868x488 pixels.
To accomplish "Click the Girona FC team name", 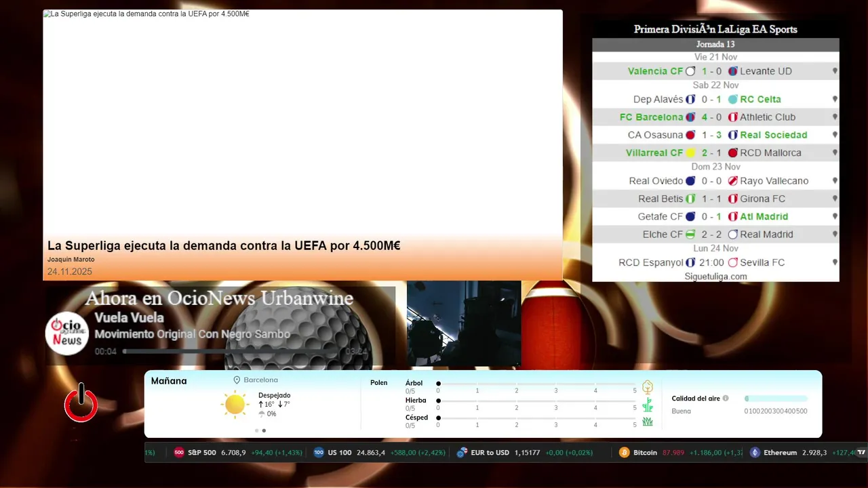I will [762, 199].
